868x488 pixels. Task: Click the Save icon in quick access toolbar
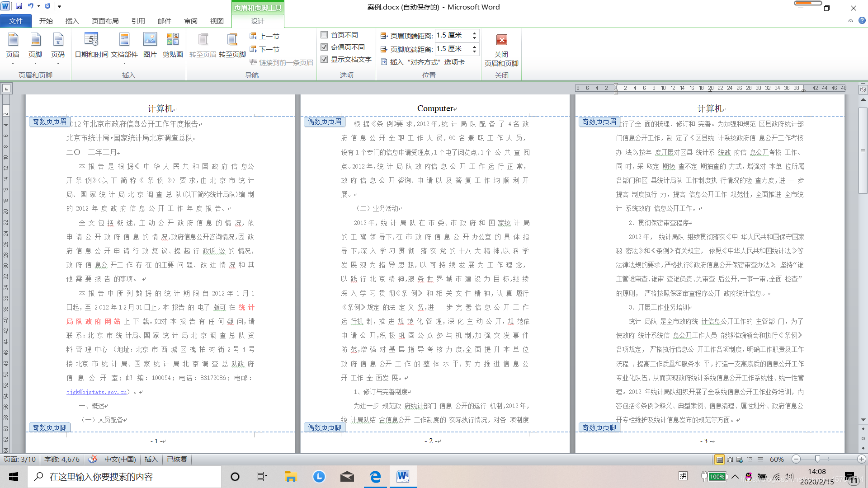(19, 6)
